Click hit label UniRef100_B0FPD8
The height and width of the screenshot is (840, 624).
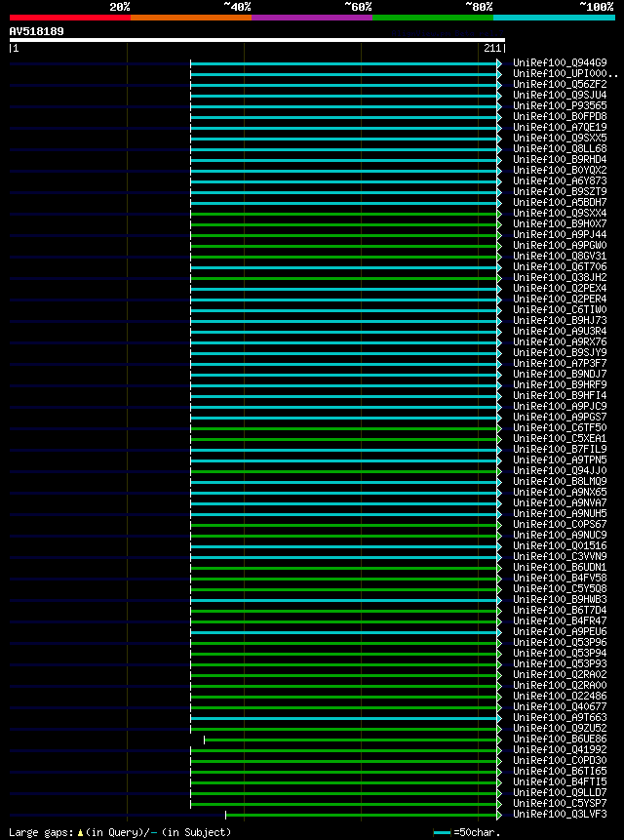point(560,117)
